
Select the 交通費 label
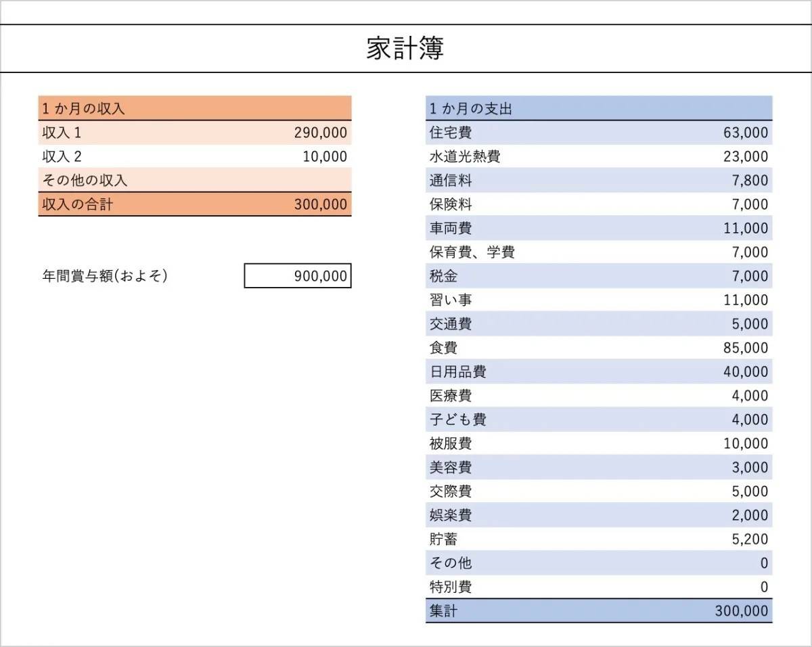[x=451, y=324]
